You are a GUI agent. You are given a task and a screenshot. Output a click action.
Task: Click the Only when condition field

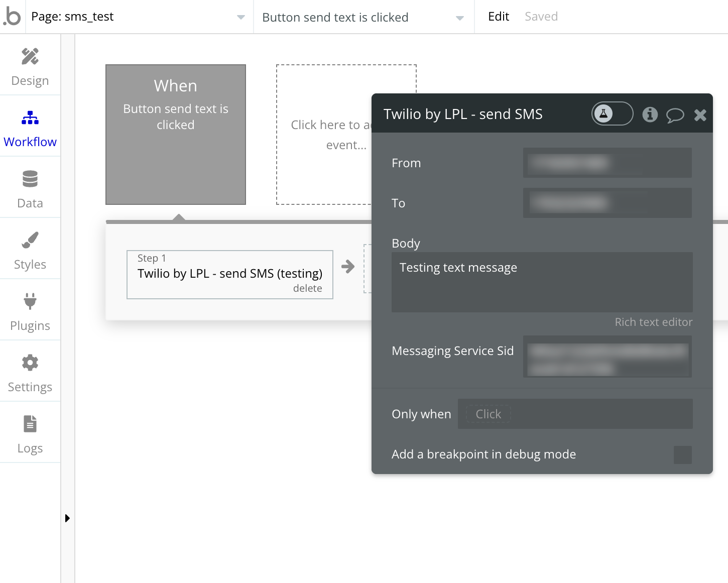pos(574,414)
